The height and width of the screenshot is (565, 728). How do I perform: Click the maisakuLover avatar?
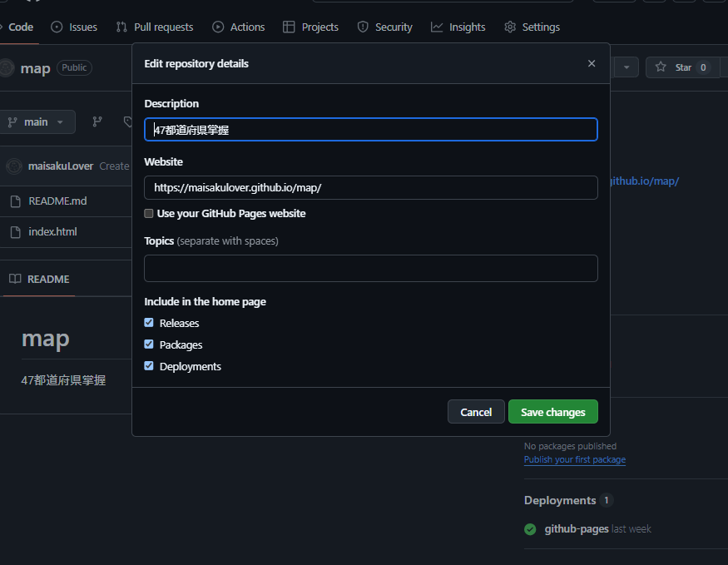coord(14,166)
